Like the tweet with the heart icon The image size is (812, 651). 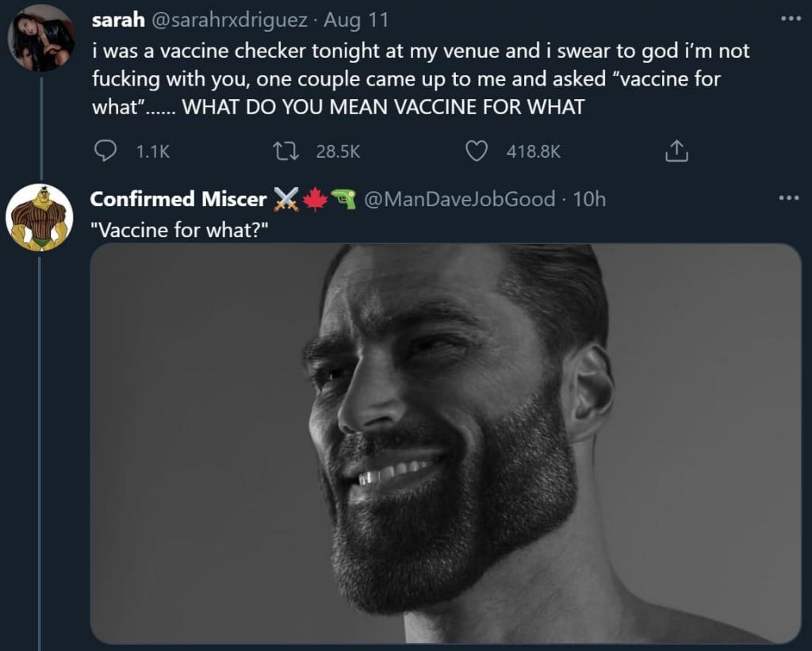point(476,151)
